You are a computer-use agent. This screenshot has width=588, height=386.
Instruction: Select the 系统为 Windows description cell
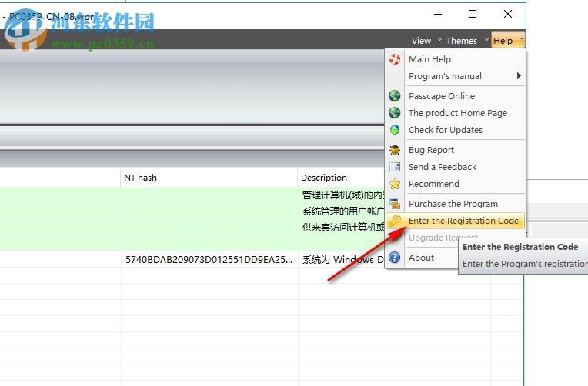pyautogui.click(x=342, y=260)
